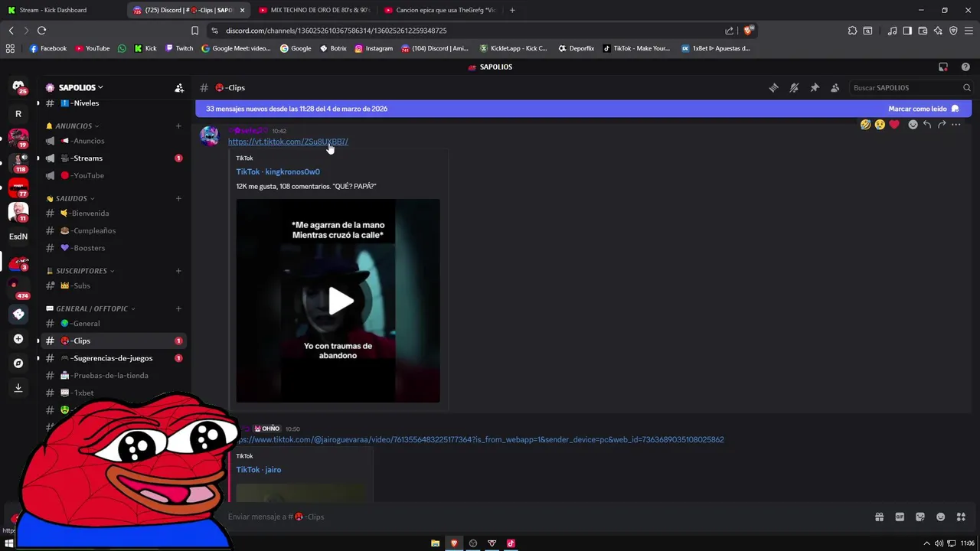The width and height of the screenshot is (980, 551).
Task: Open SAPOLIOS server dropdown menu
Action: click(79, 88)
